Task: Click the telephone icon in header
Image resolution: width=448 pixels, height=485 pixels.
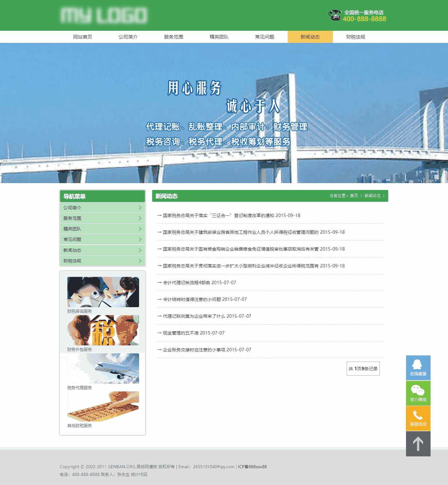Action: click(335, 15)
